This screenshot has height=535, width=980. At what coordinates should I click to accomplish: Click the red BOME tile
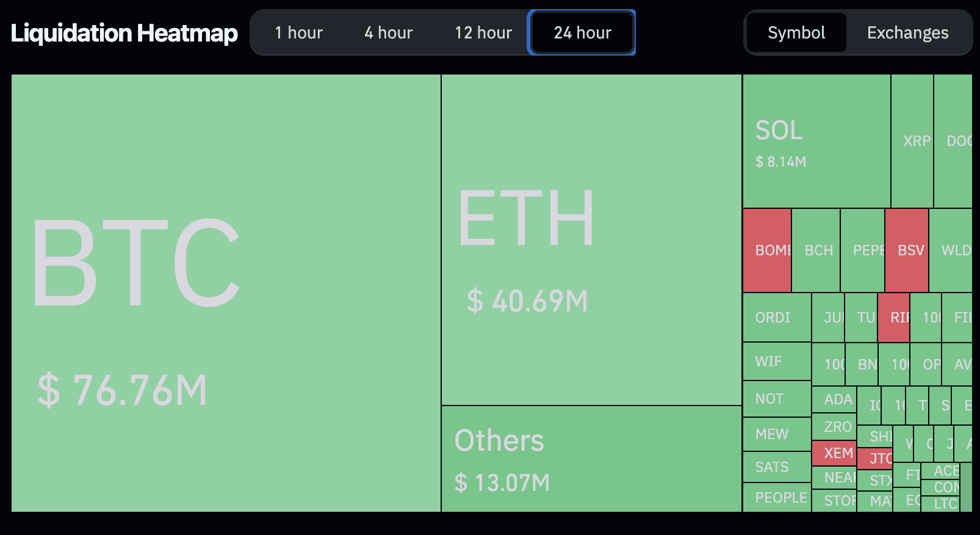[x=767, y=250]
